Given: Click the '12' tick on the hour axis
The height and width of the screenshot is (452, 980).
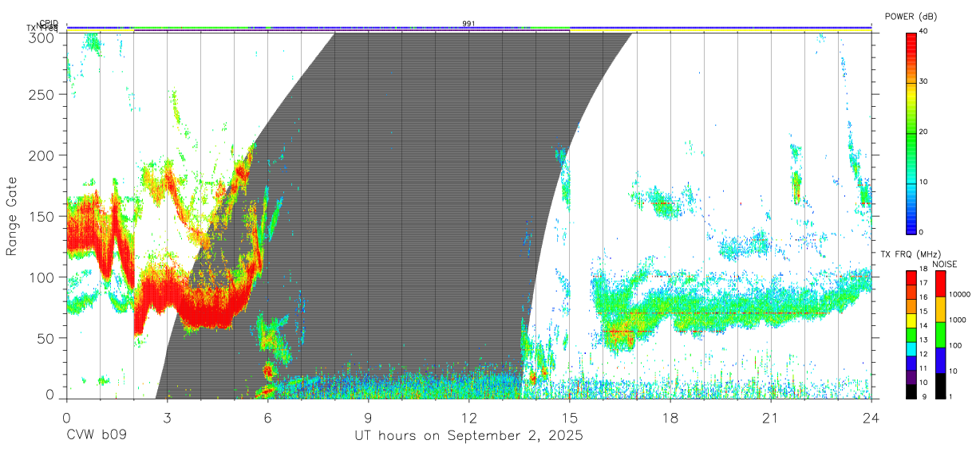Looking at the screenshot, I should (468, 417).
